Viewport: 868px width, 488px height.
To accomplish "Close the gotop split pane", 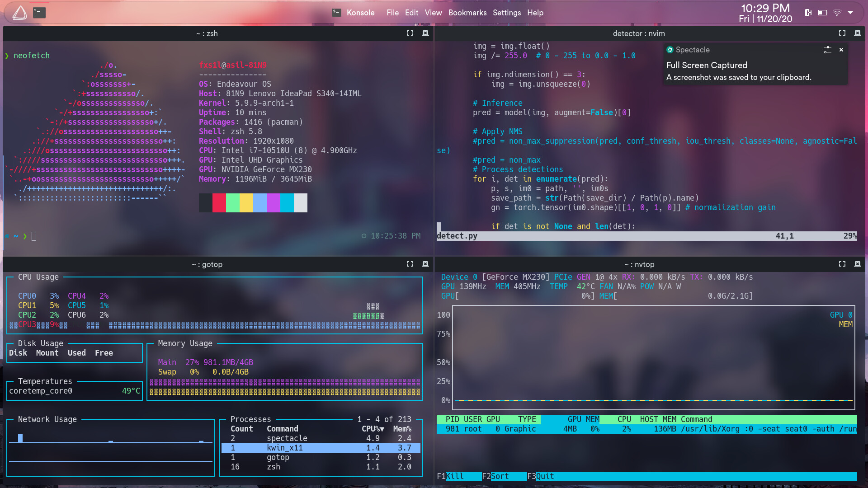I will click(425, 264).
